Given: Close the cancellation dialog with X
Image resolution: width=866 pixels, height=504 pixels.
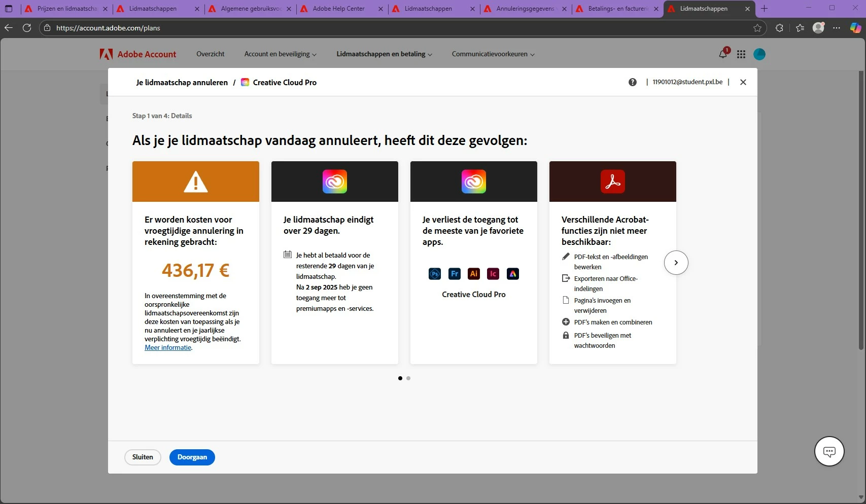Looking at the screenshot, I should [x=743, y=82].
